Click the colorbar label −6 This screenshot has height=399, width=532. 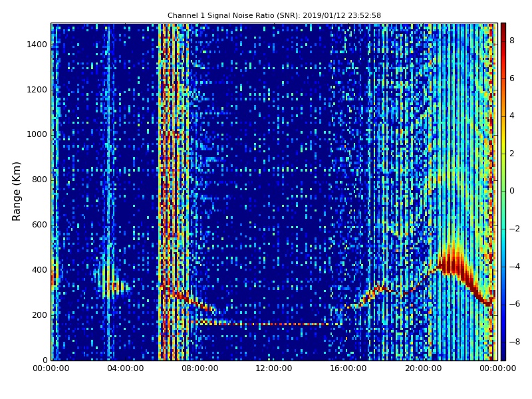pos(515,304)
